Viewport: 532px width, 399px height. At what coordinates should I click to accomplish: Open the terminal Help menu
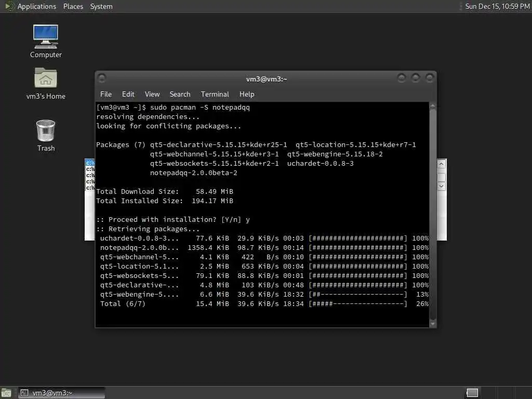pos(247,95)
